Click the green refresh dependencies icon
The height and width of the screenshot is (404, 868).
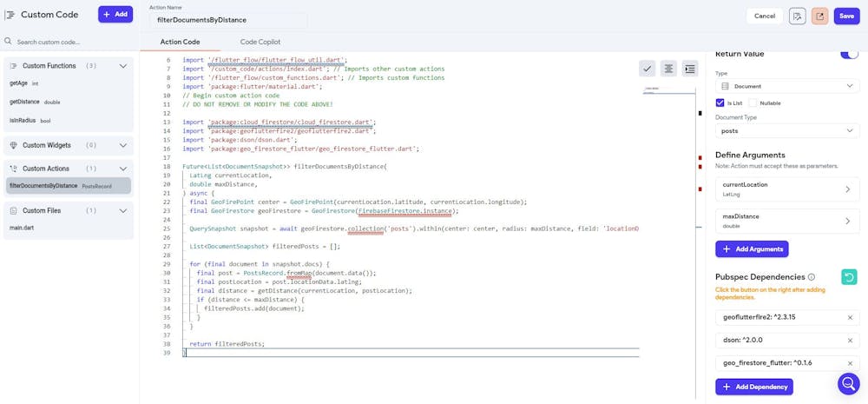849,277
